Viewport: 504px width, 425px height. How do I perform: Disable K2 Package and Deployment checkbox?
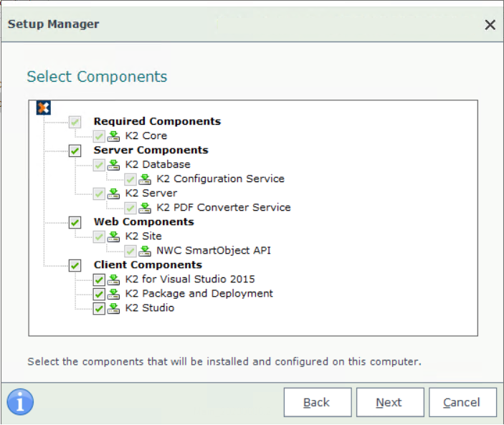click(x=99, y=294)
